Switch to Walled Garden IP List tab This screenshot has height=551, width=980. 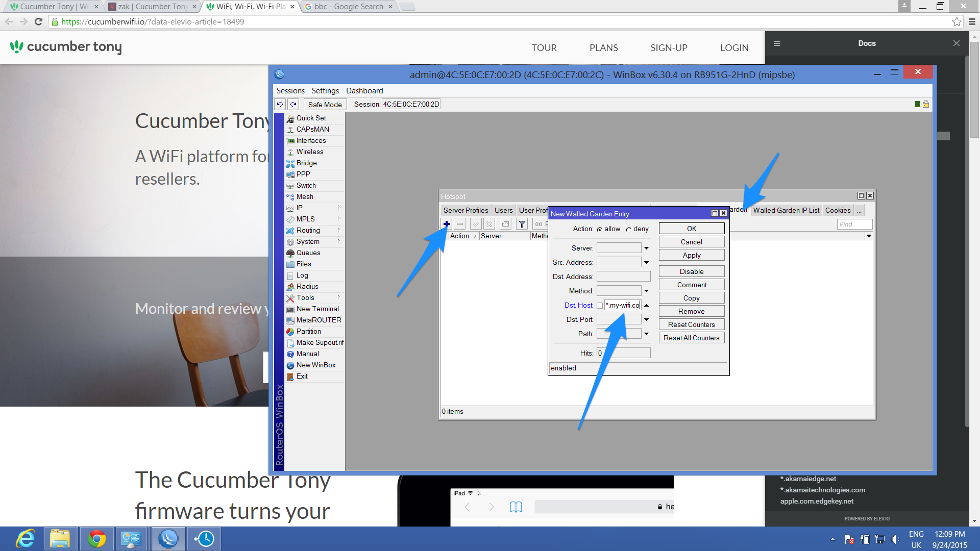coord(786,210)
